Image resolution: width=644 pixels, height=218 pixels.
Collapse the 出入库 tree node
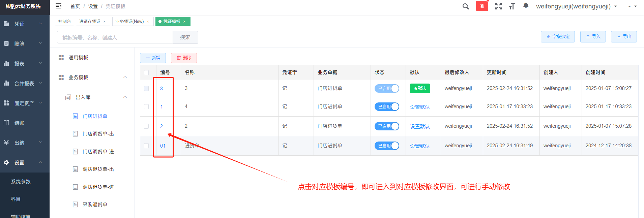(x=125, y=97)
